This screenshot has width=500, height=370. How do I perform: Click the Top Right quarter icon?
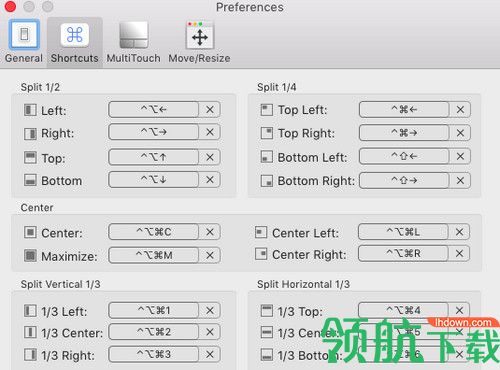[x=266, y=133]
